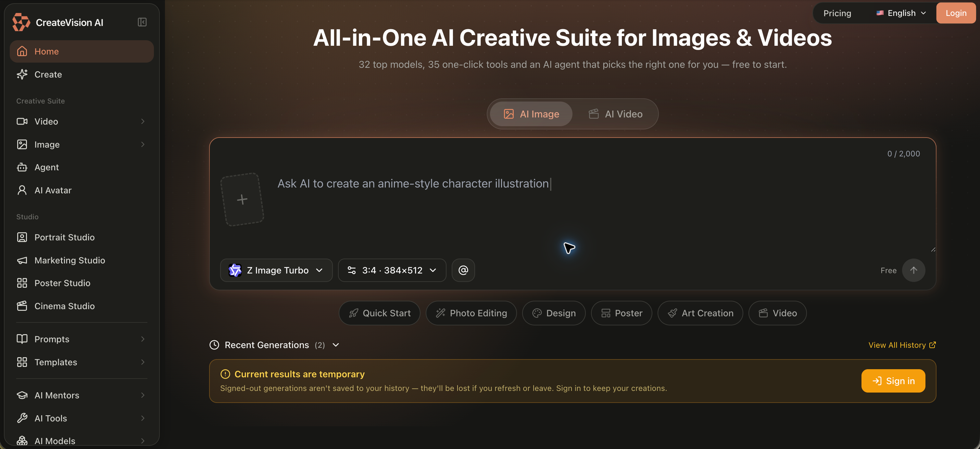
Task: Click the add reference image upload box
Action: pos(242,199)
